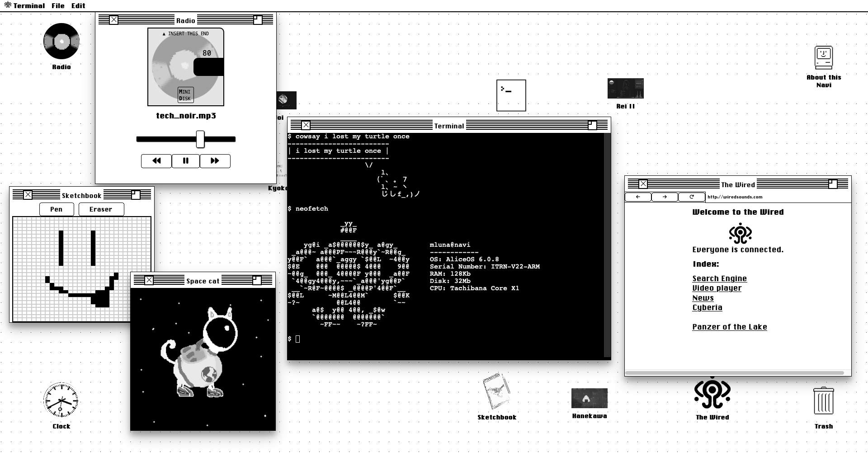
Task: Click the Sketchbook drawing canvas smiley
Action: (x=82, y=269)
